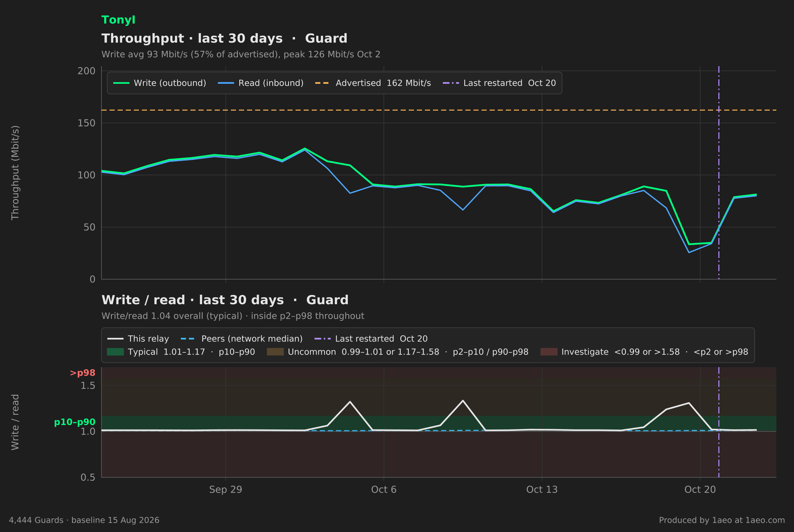
Task: Click the brown Uncommon legend swatch
Action: tap(275, 352)
